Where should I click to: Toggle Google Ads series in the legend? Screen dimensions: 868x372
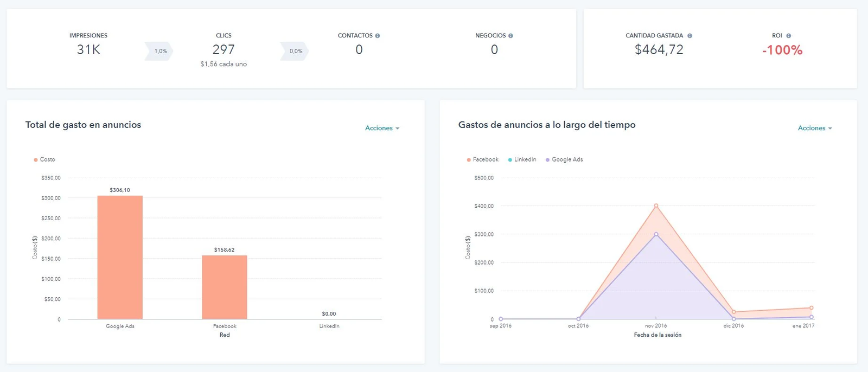coord(564,159)
